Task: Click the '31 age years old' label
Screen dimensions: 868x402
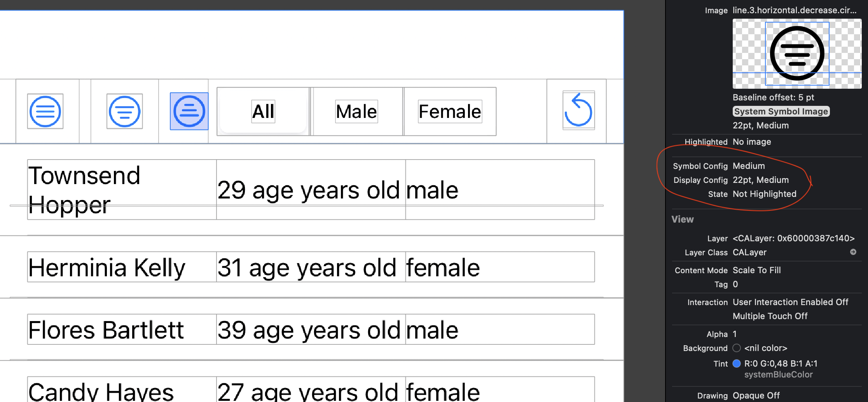Action: pos(307,268)
